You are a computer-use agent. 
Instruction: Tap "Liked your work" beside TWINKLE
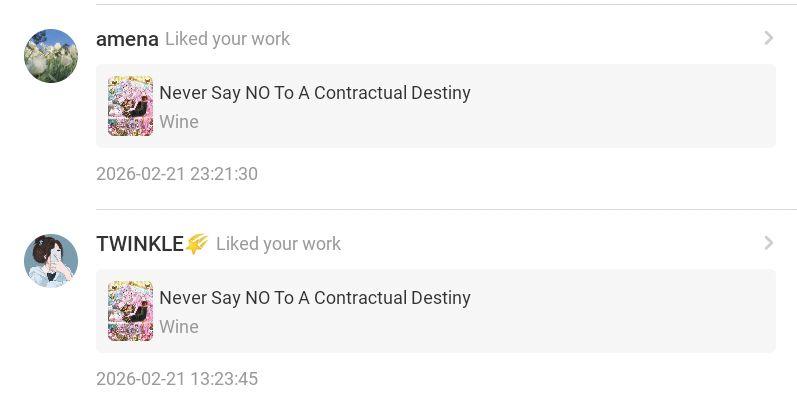tap(278, 244)
